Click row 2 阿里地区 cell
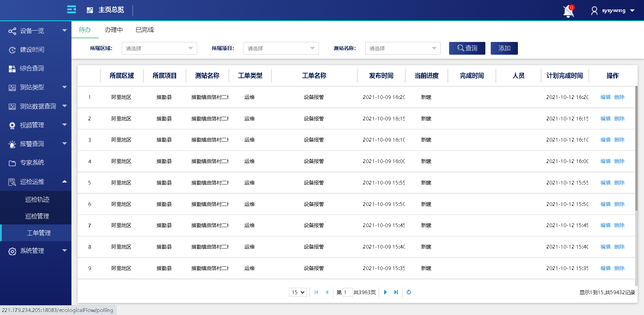This screenshot has height=315, width=644. 121,119
